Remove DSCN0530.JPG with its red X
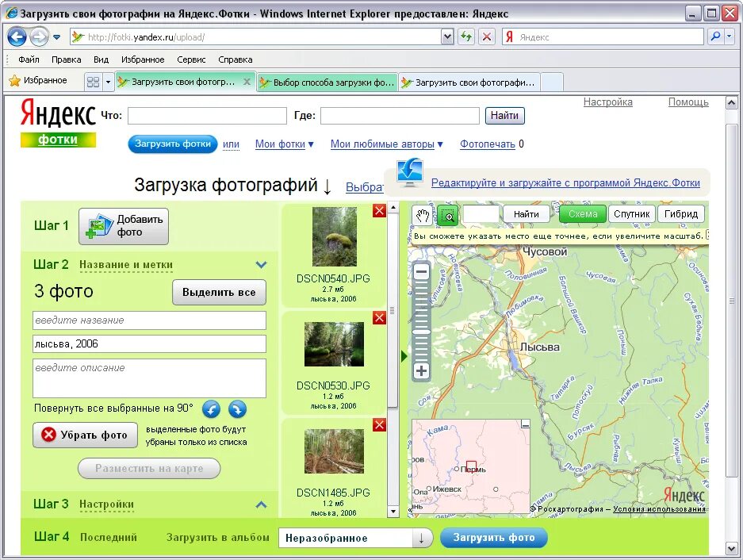743x560 pixels. [x=379, y=318]
